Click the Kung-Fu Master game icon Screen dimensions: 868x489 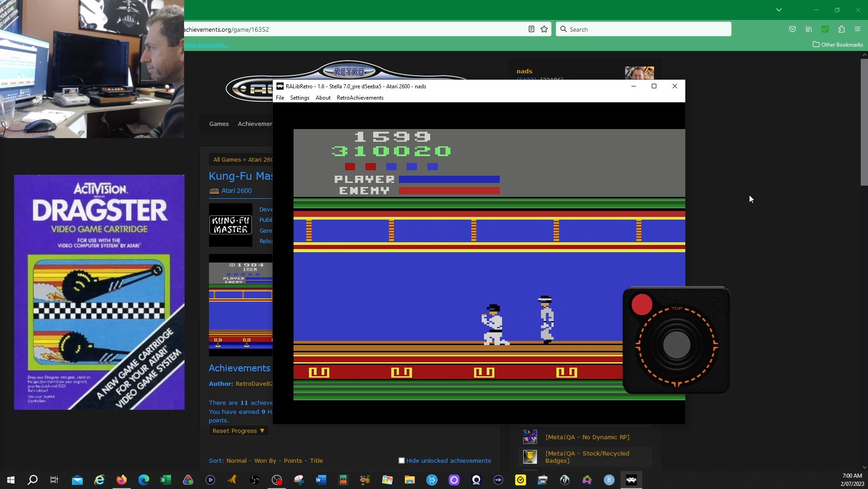pyautogui.click(x=231, y=225)
